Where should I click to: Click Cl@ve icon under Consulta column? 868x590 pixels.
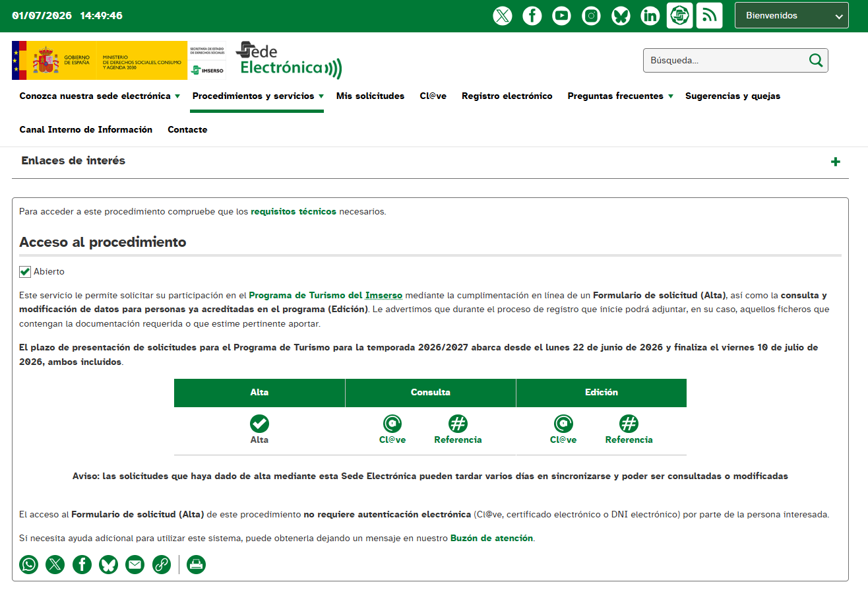point(392,424)
